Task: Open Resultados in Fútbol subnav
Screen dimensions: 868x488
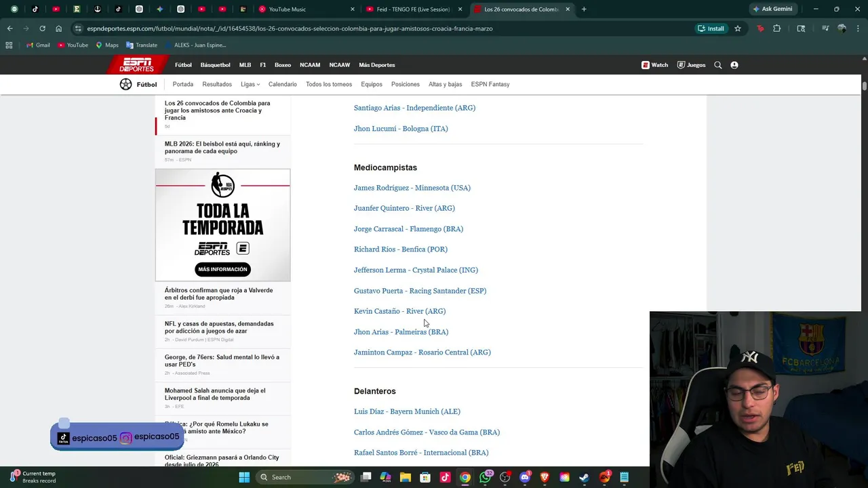Action: click(217, 84)
